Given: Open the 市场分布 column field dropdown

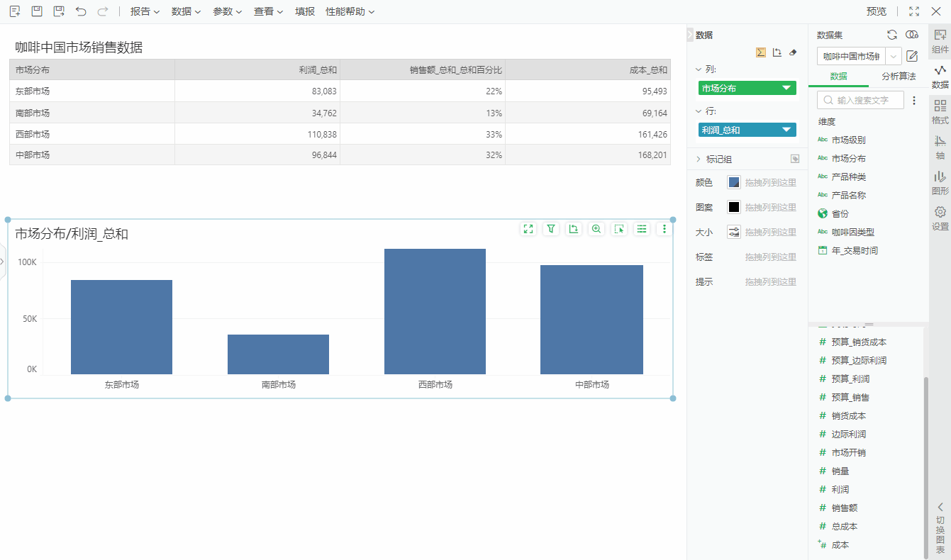Looking at the screenshot, I should [x=786, y=88].
